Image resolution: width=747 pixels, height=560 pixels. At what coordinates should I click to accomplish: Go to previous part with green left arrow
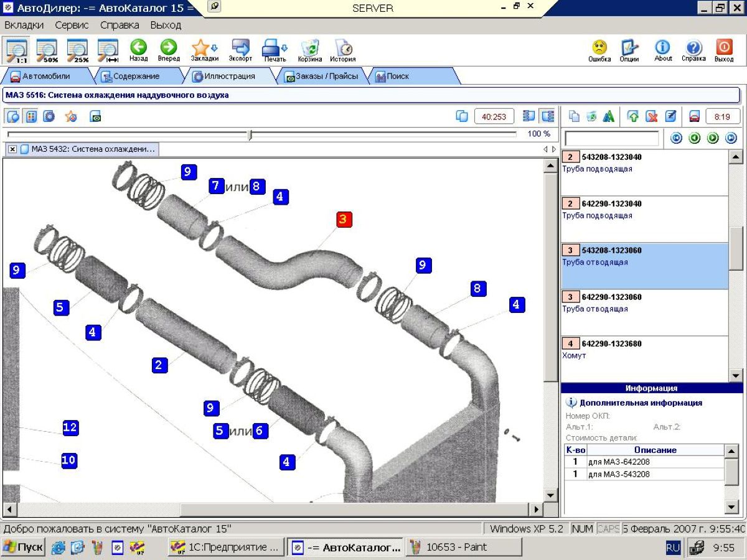pyautogui.click(x=695, y=138)
